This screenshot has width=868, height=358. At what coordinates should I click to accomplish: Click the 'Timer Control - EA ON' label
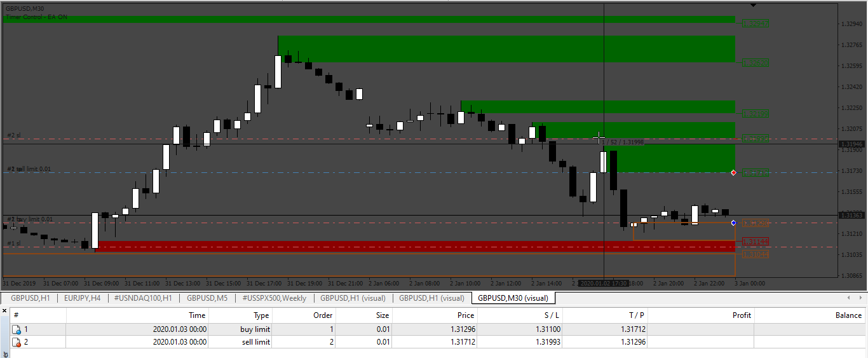(x=36, y=17)
